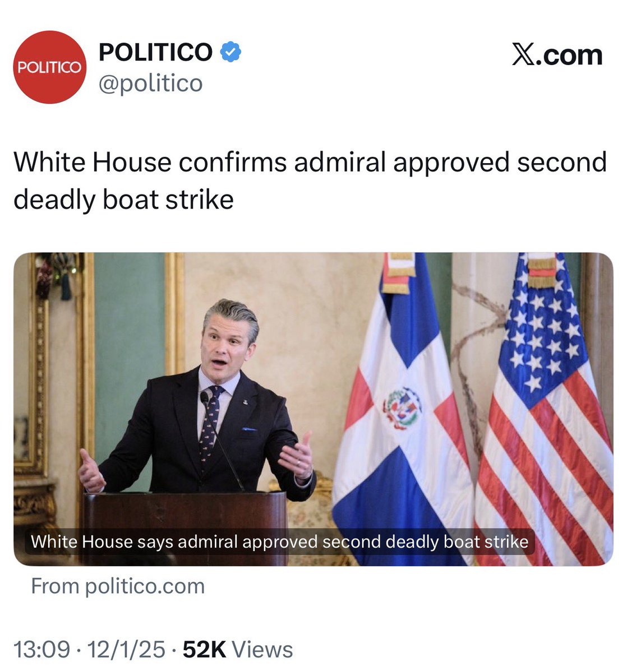627x672 pixels.
Task: Click the @politico handle
Action: [150, 83]
